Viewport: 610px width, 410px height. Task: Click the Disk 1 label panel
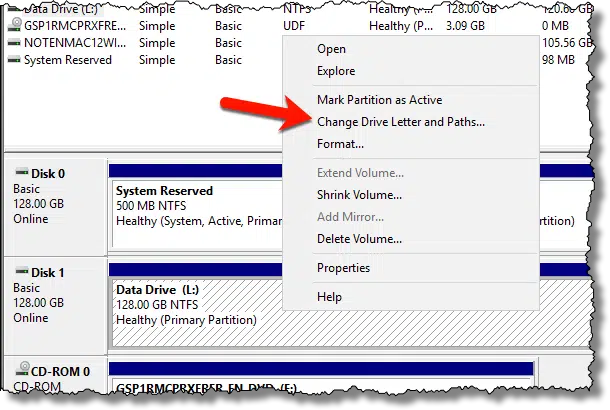(x=55, y=305)
